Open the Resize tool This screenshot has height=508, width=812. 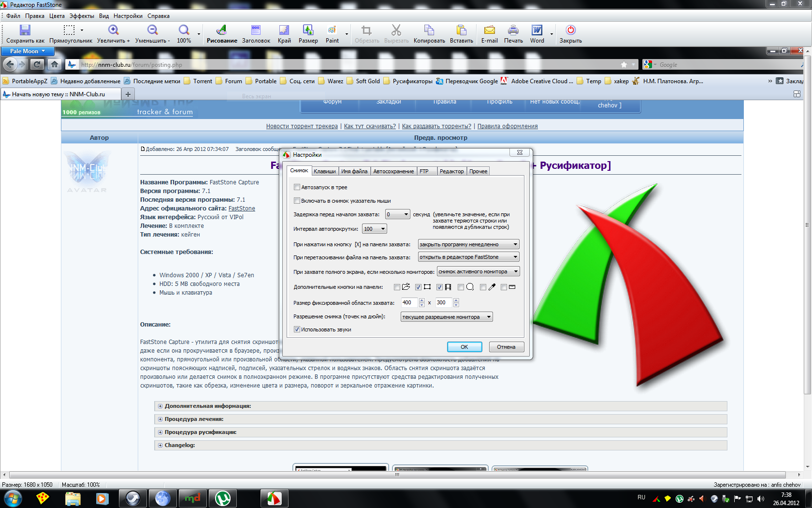[x=308, y=30]
